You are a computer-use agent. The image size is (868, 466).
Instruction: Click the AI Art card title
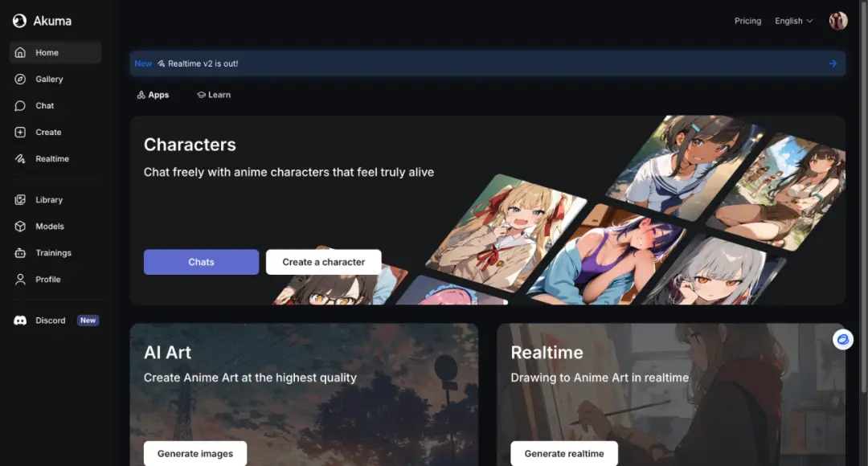(x=167, y=353)
